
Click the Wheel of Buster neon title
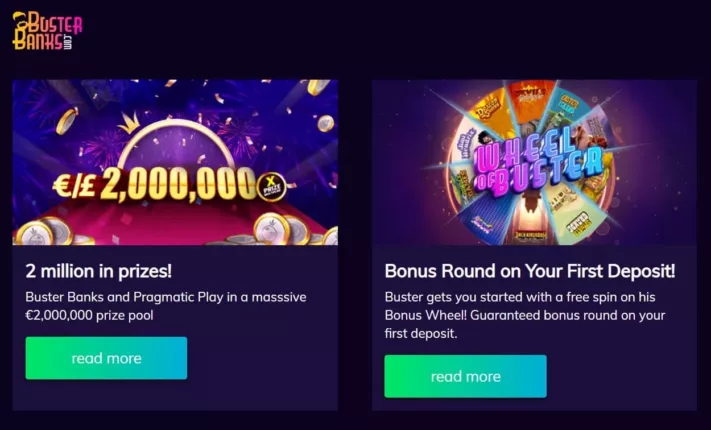[x=539, y=164]
